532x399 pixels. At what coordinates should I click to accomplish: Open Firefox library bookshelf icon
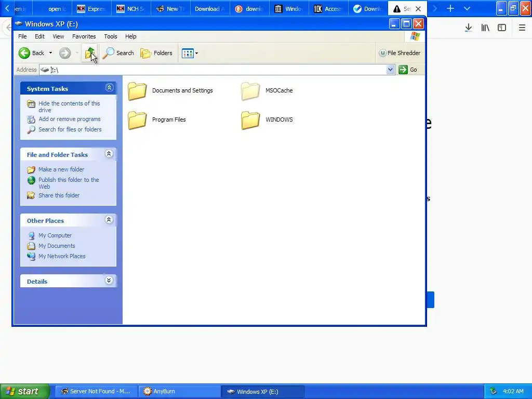click(485, 28)
